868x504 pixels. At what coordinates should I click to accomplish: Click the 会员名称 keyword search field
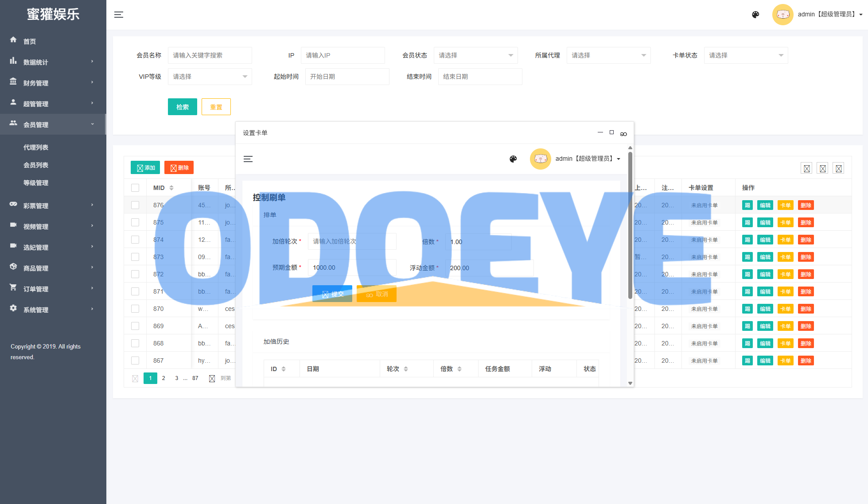pos(210,55)
